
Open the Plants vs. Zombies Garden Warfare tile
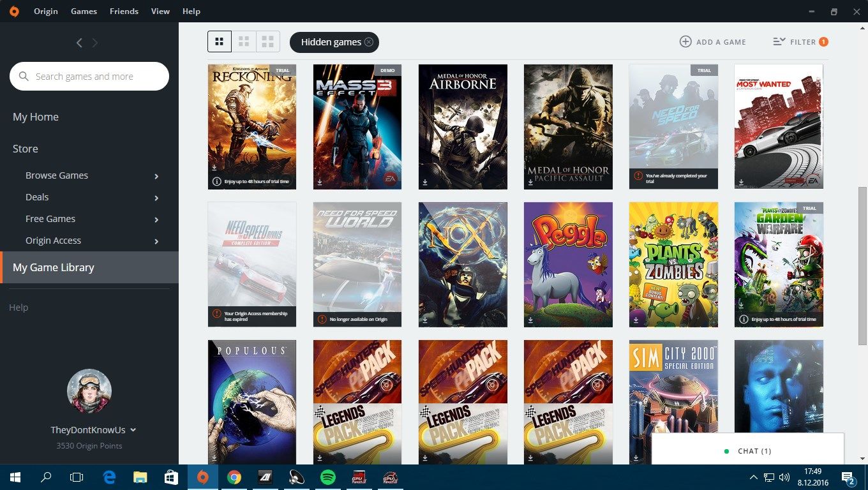(x=779, y=265)
